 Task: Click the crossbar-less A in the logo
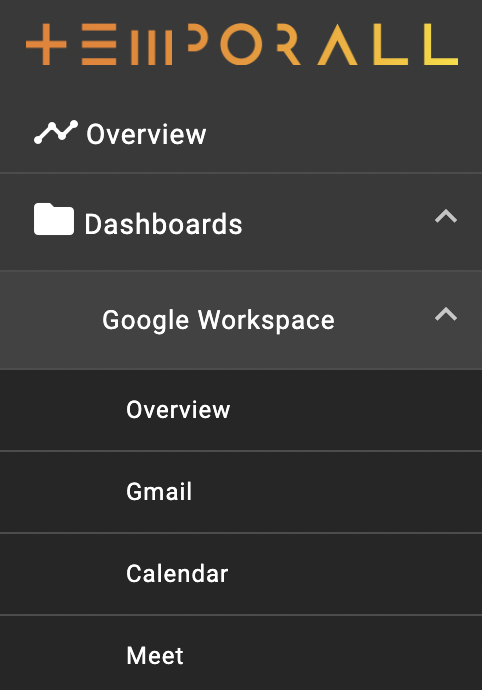click(337, 44)
